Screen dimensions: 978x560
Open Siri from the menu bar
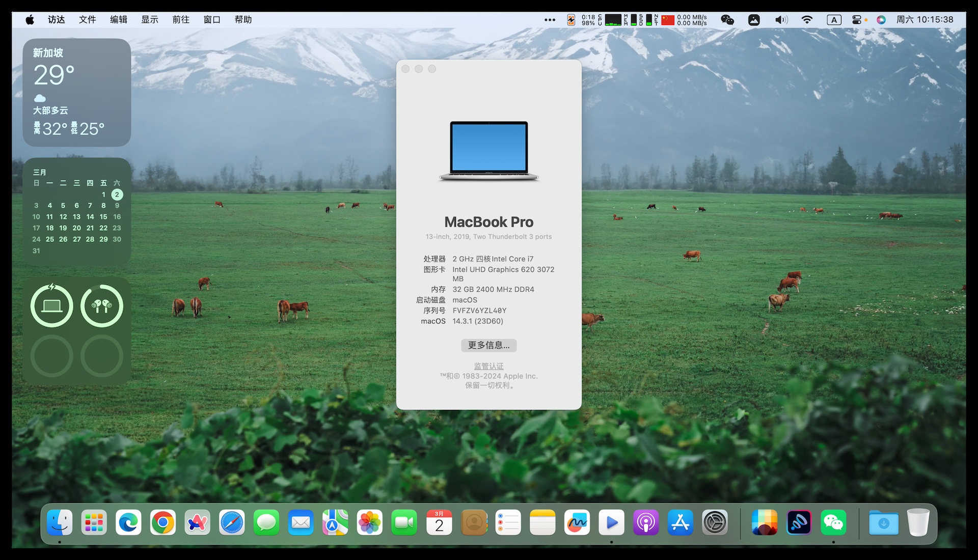(881, 20)
